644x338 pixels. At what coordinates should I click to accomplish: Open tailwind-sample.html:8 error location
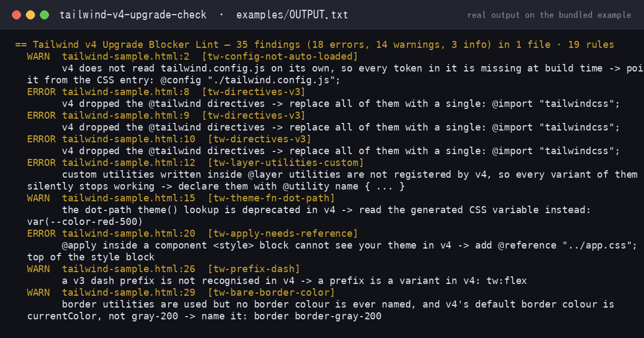(126, 92)
